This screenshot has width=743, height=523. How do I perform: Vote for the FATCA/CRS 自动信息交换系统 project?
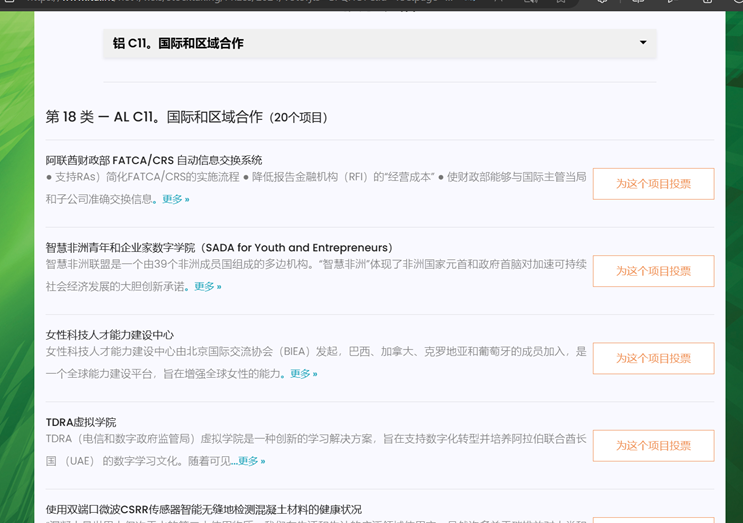(653, 184)
